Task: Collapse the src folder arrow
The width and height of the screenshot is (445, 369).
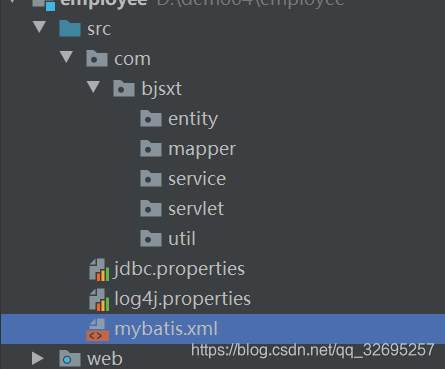Action: point(40,27)
